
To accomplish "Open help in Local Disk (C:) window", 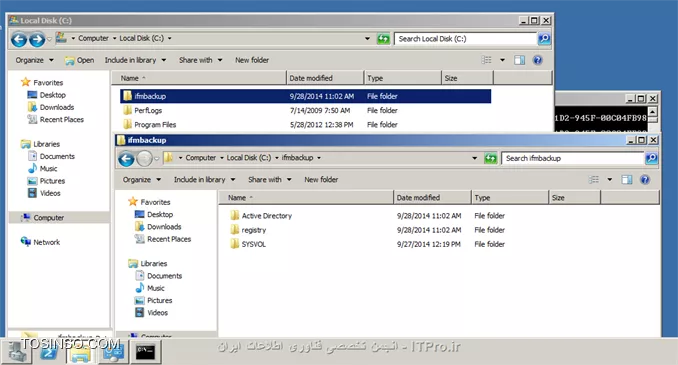I will click(537, 60).
